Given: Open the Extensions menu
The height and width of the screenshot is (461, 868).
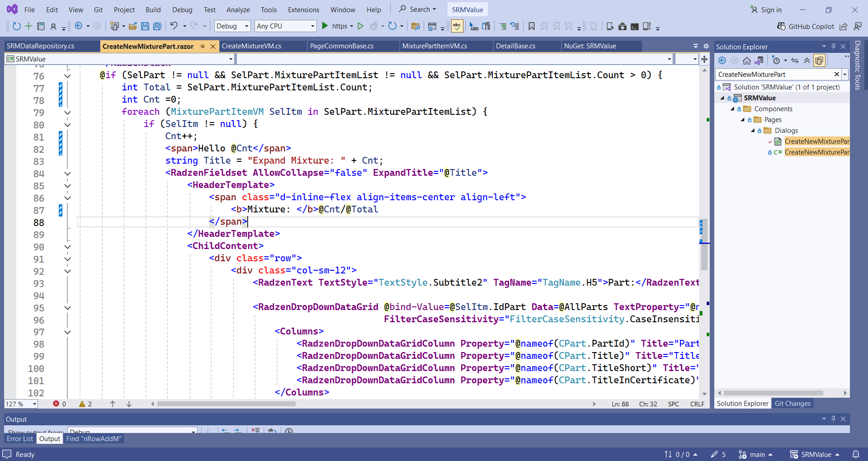Looking at the screenshot, I should (303, 9).
